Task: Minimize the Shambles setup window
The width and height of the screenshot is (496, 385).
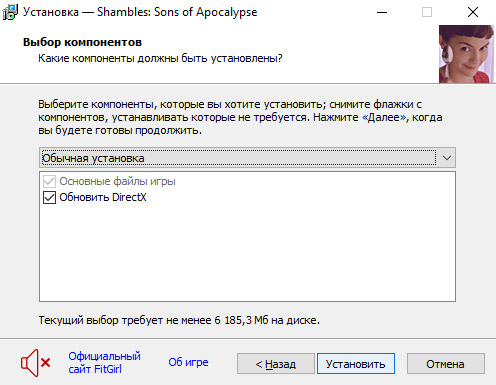Action: pos(382,12)
